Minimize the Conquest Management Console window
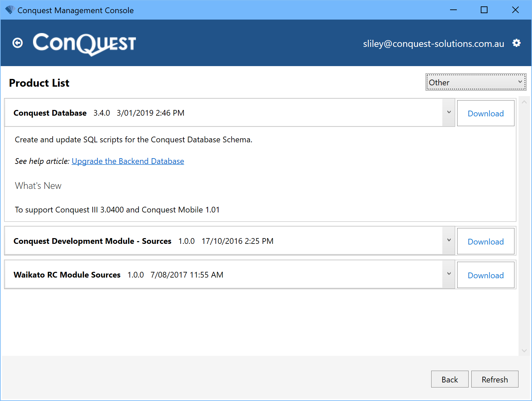532x401 pixels. (453, 10)
